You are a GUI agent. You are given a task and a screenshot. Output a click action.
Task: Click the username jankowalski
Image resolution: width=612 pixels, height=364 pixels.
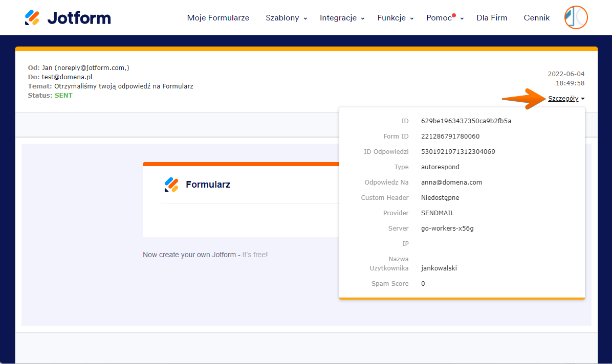[439, 268]
